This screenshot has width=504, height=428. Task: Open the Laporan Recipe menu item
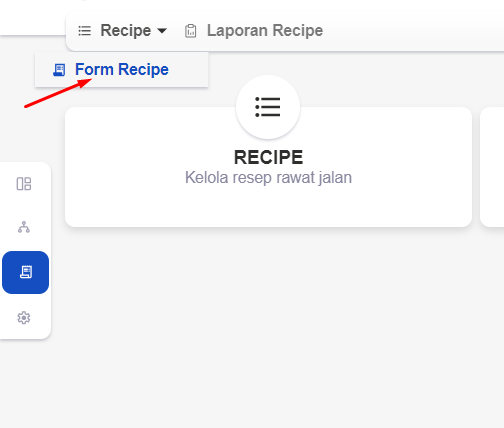(x=265, y=31)
